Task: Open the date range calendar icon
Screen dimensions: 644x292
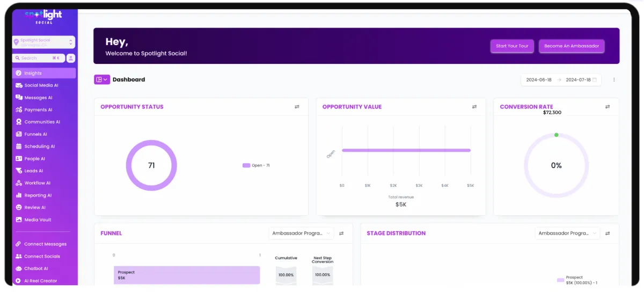Action: [595, 80]
